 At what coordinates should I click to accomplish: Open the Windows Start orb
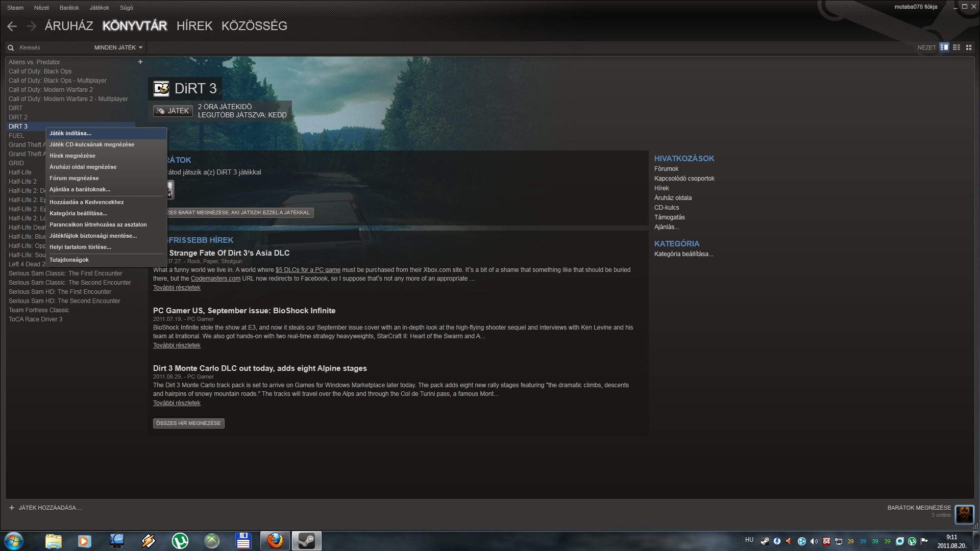[14, 541]
